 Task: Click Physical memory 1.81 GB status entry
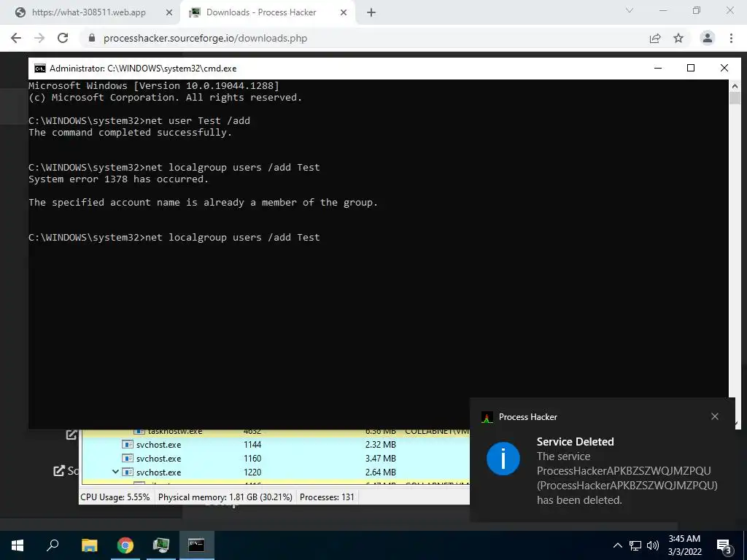(x=225, y=497)
